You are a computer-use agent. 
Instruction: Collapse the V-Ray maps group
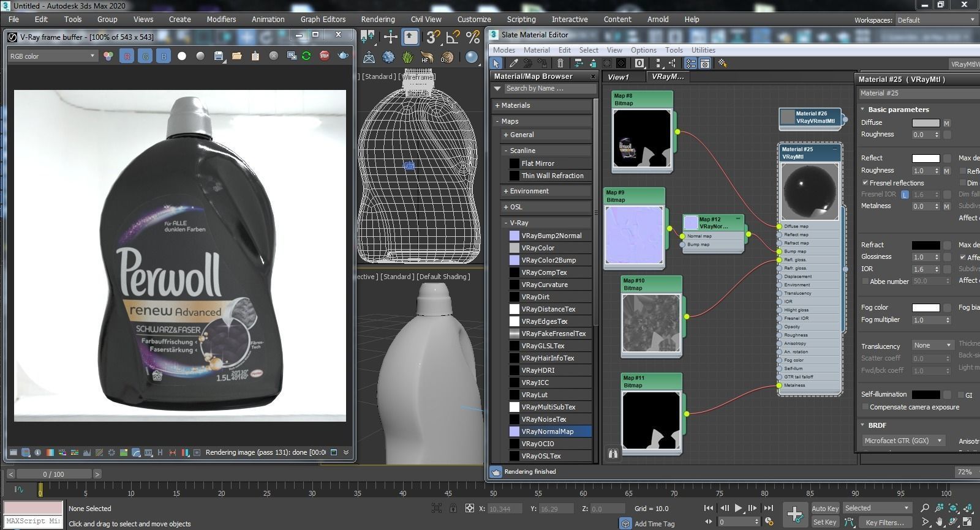click(x=546, y=223)
